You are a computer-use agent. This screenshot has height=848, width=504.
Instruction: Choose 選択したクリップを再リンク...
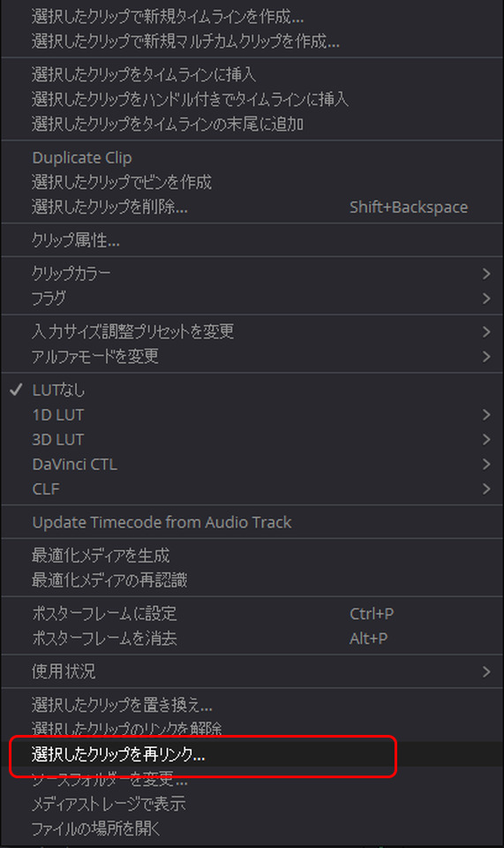tap(252, 754)
